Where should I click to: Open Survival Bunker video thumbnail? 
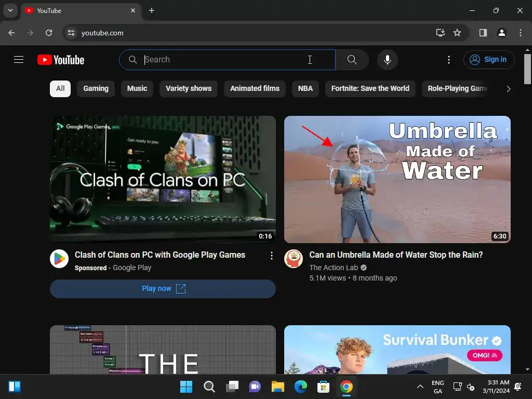coord(397,350)
